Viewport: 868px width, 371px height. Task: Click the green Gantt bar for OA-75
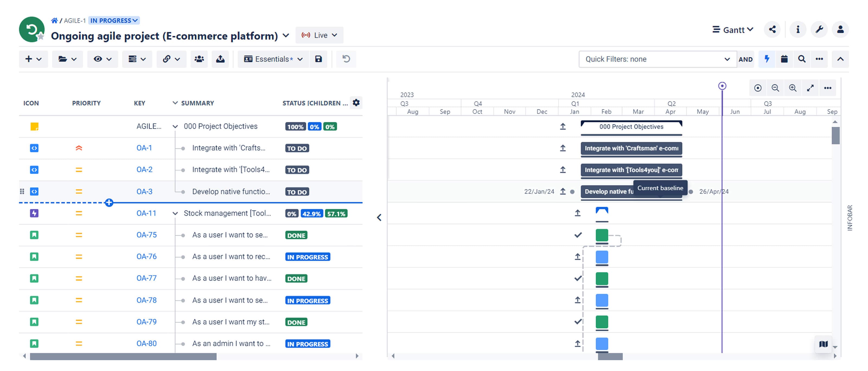602,235
